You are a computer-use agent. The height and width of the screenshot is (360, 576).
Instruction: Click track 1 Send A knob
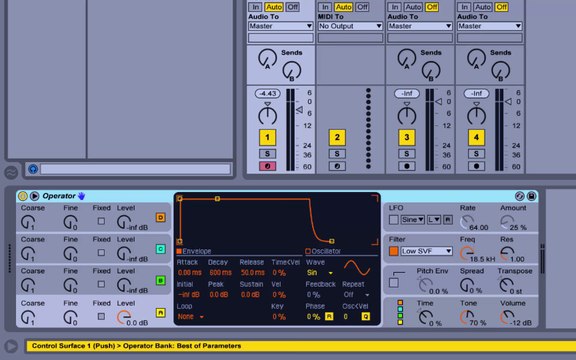267,58
